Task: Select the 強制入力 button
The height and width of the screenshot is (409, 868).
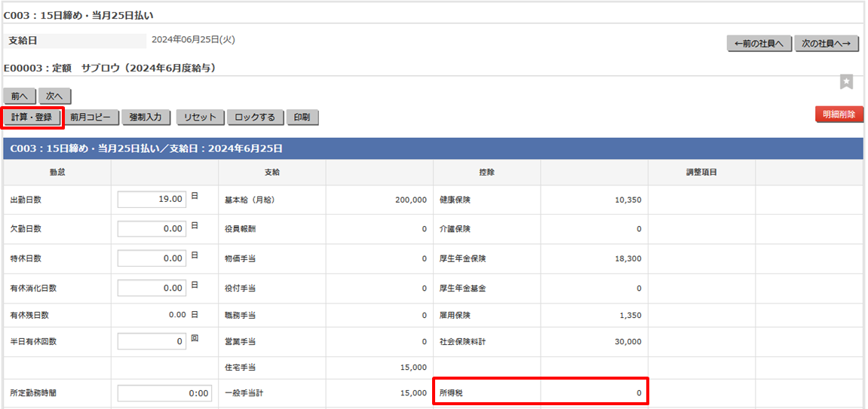Action: pos(146,118)
